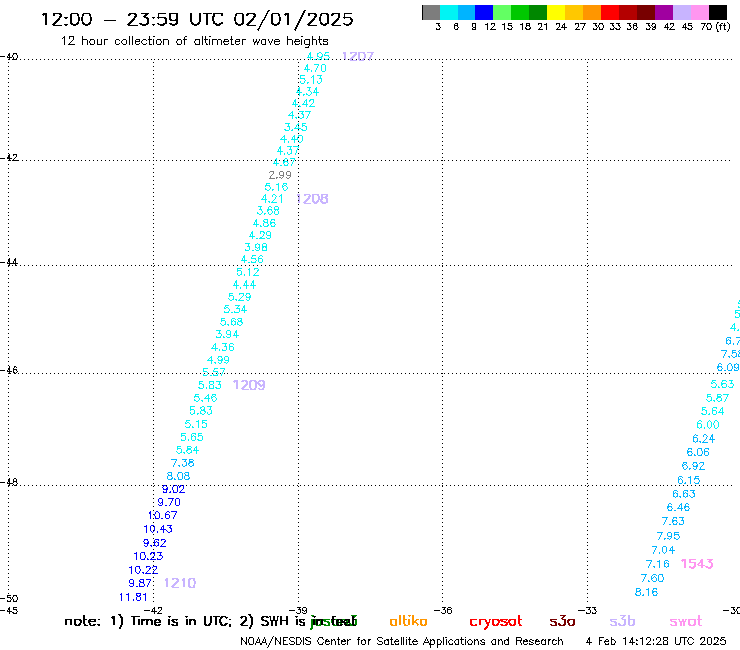
Task: Click the wave height value '3.45'
Action: (295, 127)
